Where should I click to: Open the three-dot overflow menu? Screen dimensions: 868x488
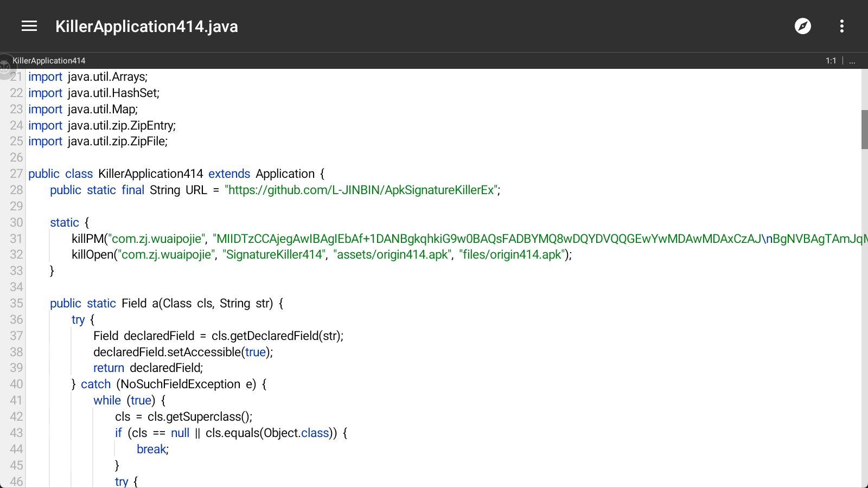pyautogui.click(x=841, y=26)
